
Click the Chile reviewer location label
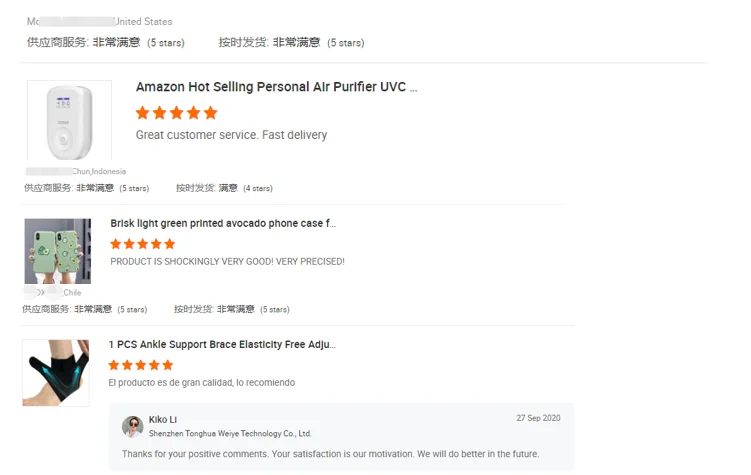click(x=72, y=292)
